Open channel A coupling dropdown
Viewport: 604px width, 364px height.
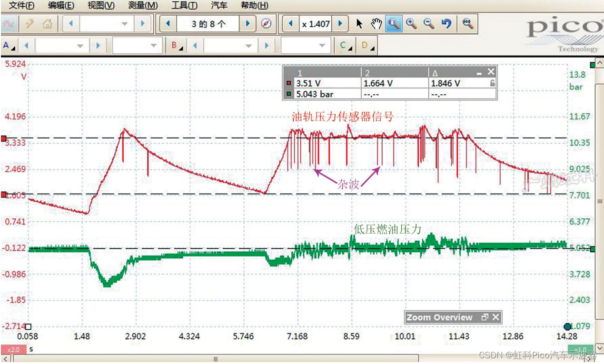[x=137, y=46]
